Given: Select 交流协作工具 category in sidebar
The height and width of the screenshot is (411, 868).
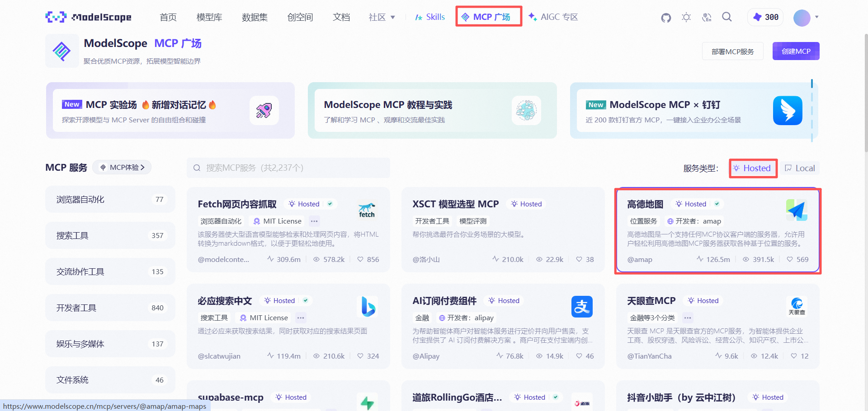Looking at the screenshot, I should pos(110,271).
